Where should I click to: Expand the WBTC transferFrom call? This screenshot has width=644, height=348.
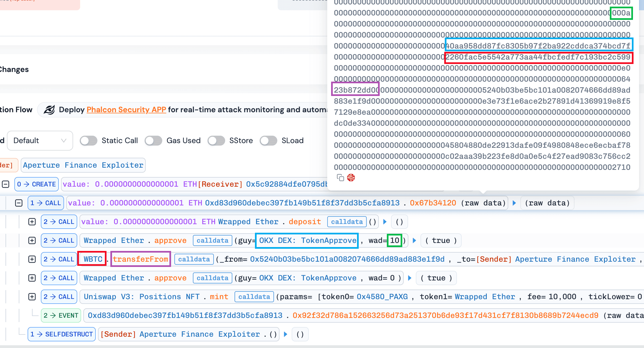coord(32,259)
